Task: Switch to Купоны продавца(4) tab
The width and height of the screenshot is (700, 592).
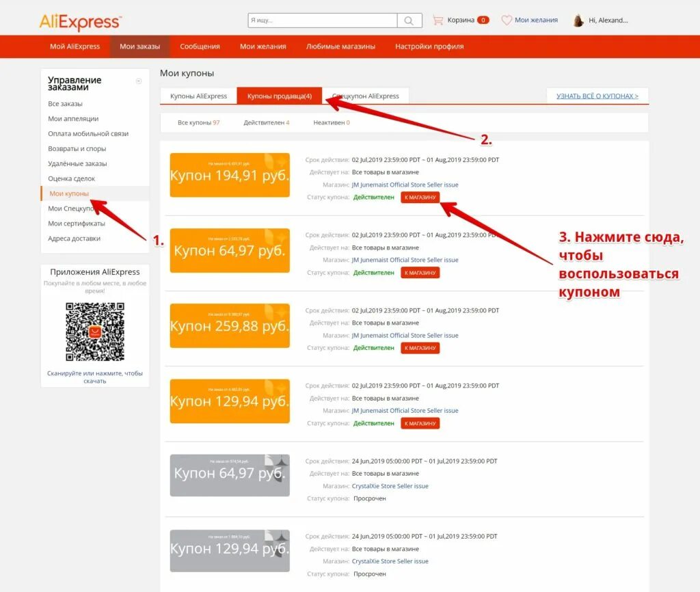Action: point(280,96)
